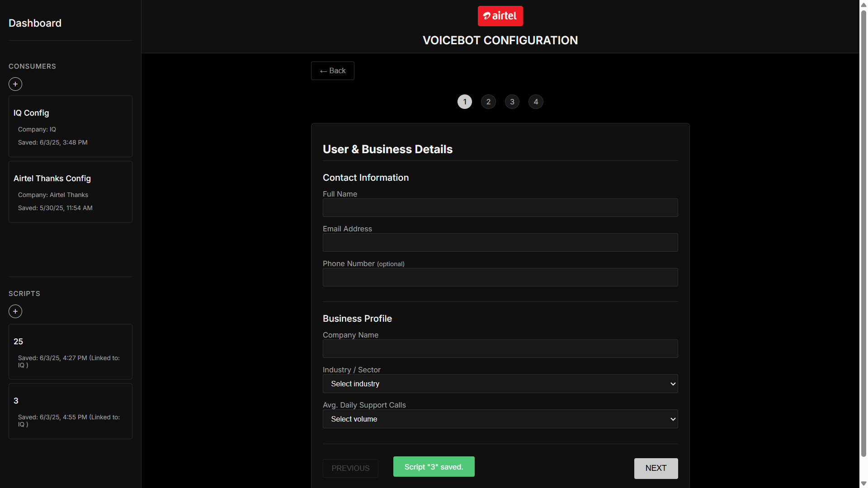Focus the Email Address field
This screenshot has width=868, height=488.
500,243
